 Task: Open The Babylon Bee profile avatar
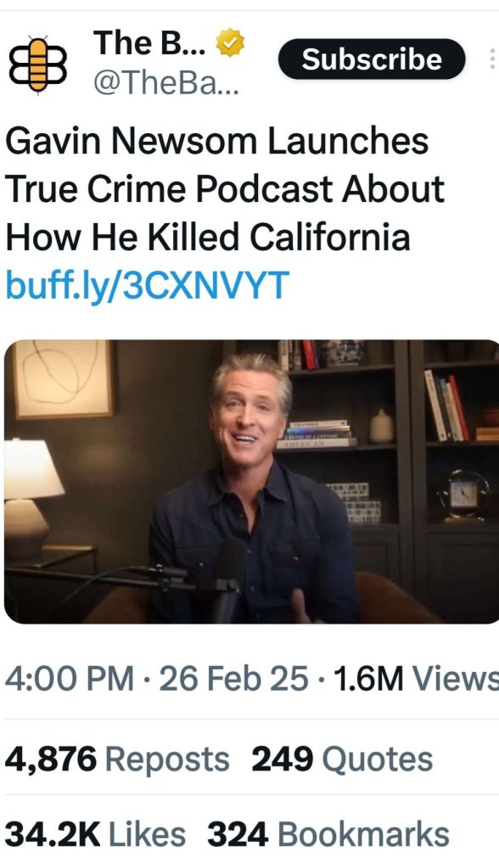click(x=37, y=64)
